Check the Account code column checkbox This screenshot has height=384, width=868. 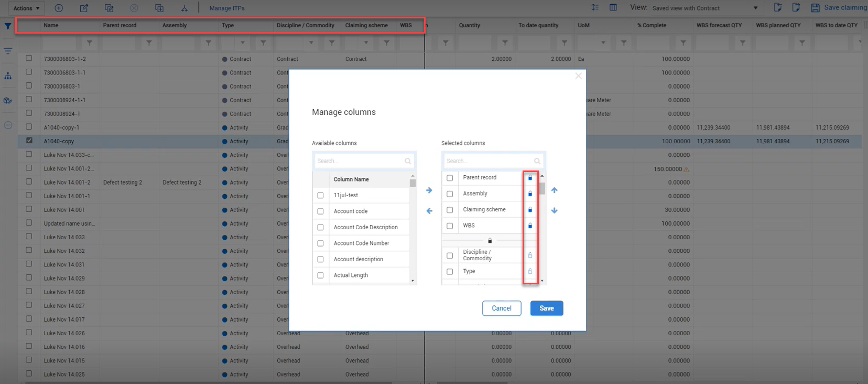click(320, 211)
